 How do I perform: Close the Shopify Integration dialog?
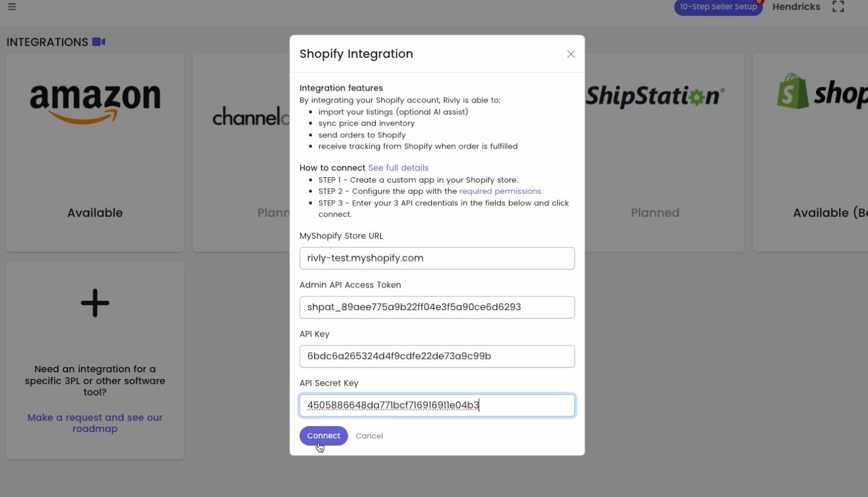[x=571, y=54]
